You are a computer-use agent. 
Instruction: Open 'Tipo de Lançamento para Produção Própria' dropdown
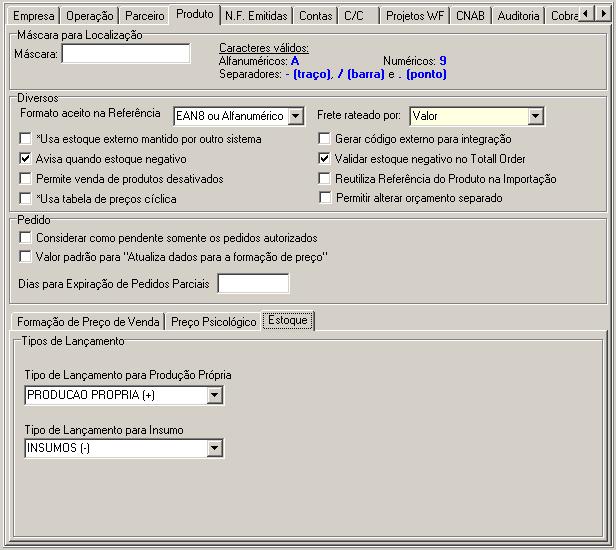(x=214, y=395)
